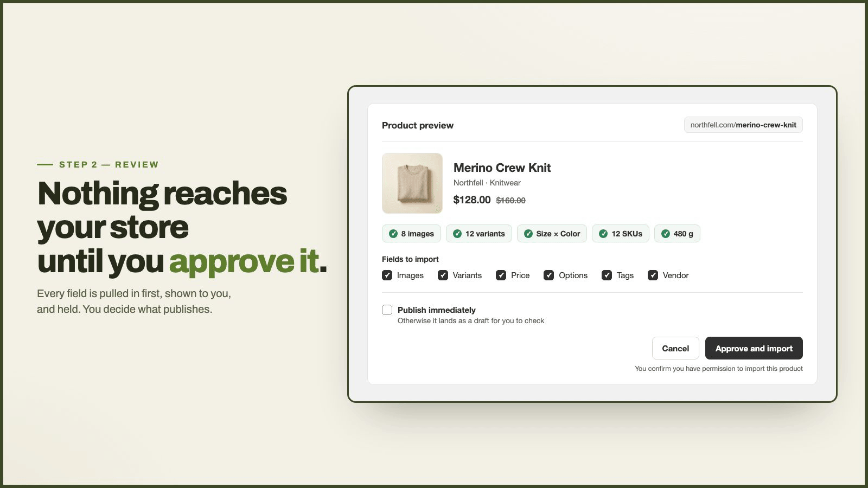Screen dimensions: 868x488
Task: Click the 'Every field is pulled in first' paragraph
Action: pyautogui.click(x=134, y=301)
